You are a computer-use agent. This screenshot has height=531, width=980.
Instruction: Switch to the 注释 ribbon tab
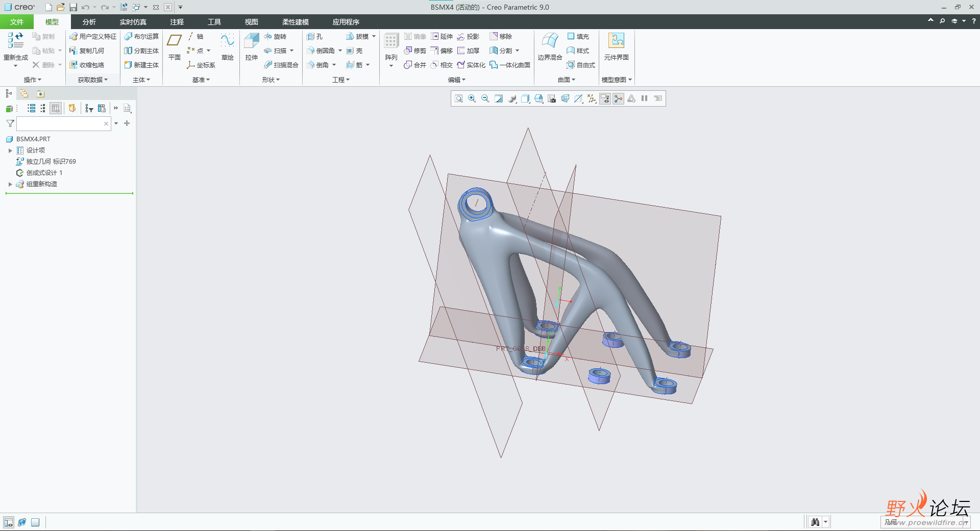tap(177, 22)
